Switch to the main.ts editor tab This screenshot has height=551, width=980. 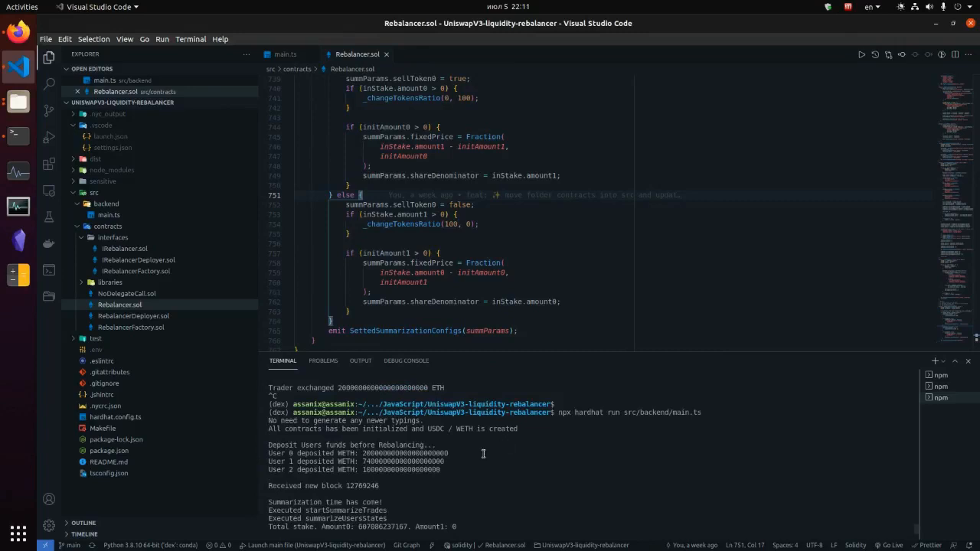point(286,54)
